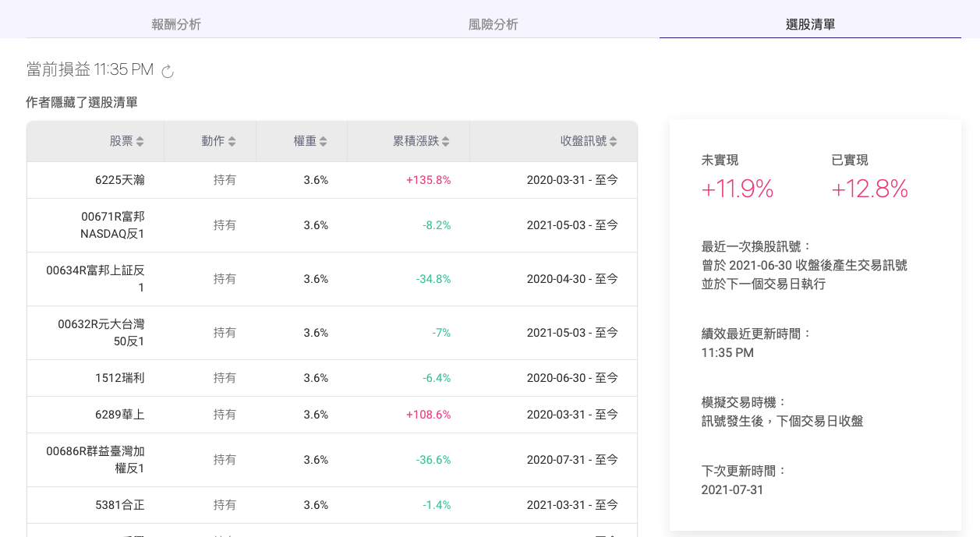Select the 選股清單 tab
The height and width of the screenshot is (537, 980).
point(810,24)
